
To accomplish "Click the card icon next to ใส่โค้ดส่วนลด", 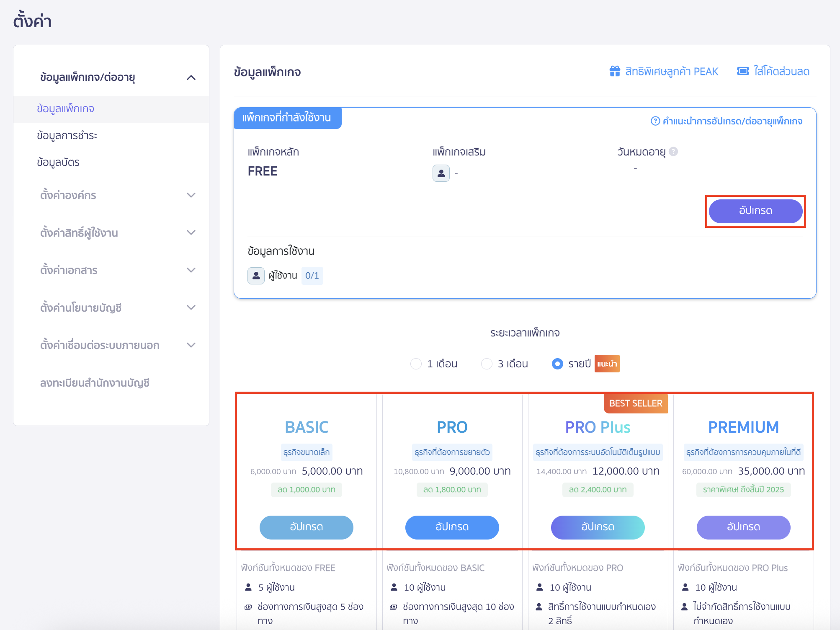I will (x=742, y=71).
